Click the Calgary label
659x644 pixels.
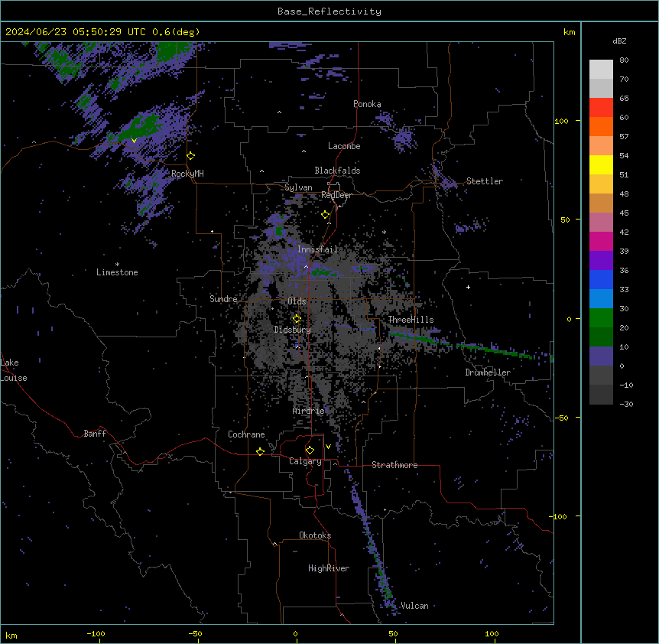(306, 461)
